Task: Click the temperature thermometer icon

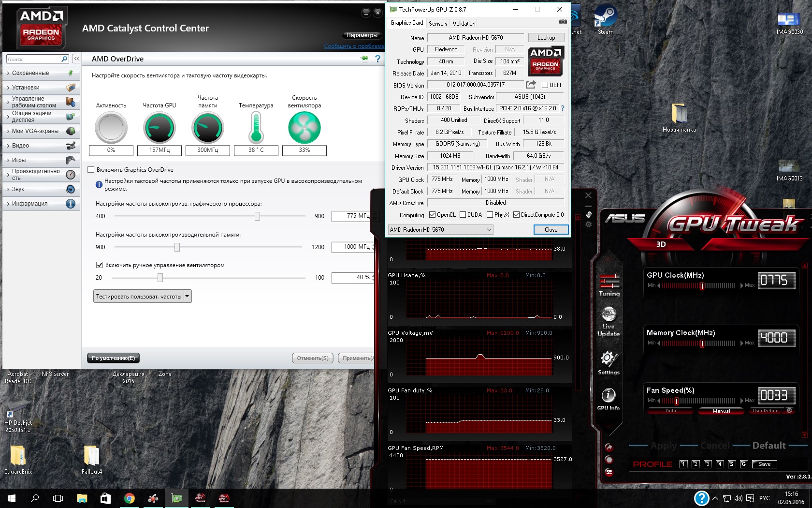Action: pos(256,128)
